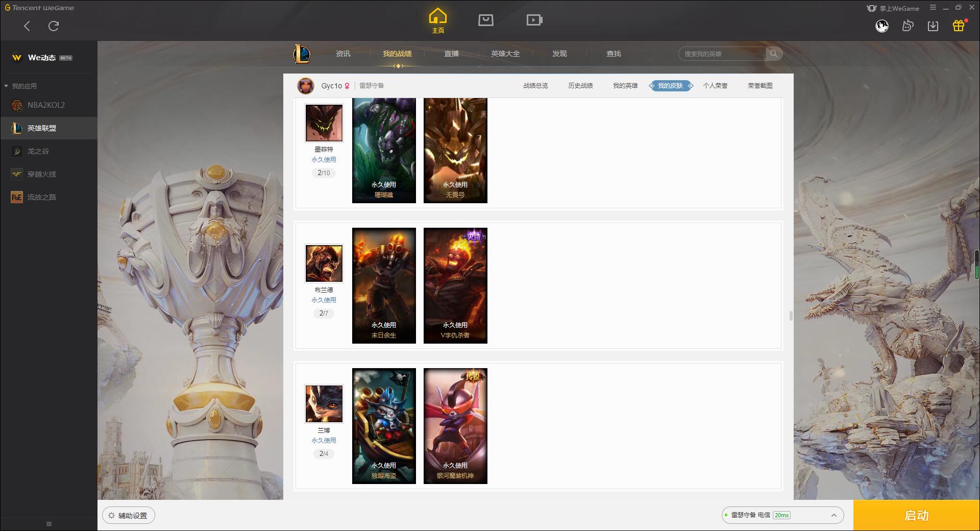980x531 pixels.
Task: Open the 主页 home icon
Action: (x=438, y=21)
